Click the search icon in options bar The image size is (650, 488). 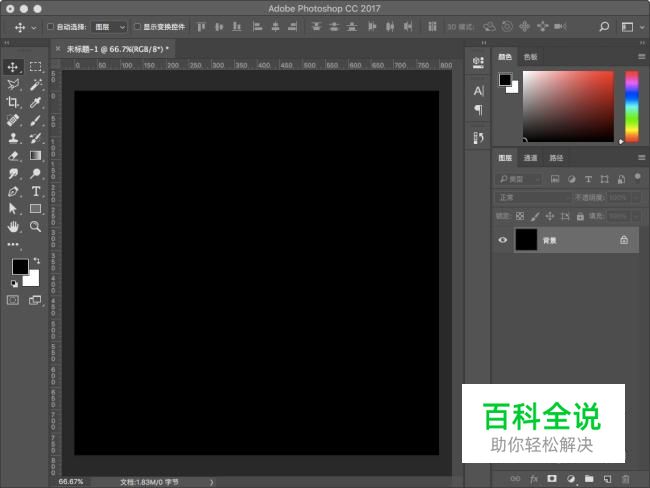604,27
